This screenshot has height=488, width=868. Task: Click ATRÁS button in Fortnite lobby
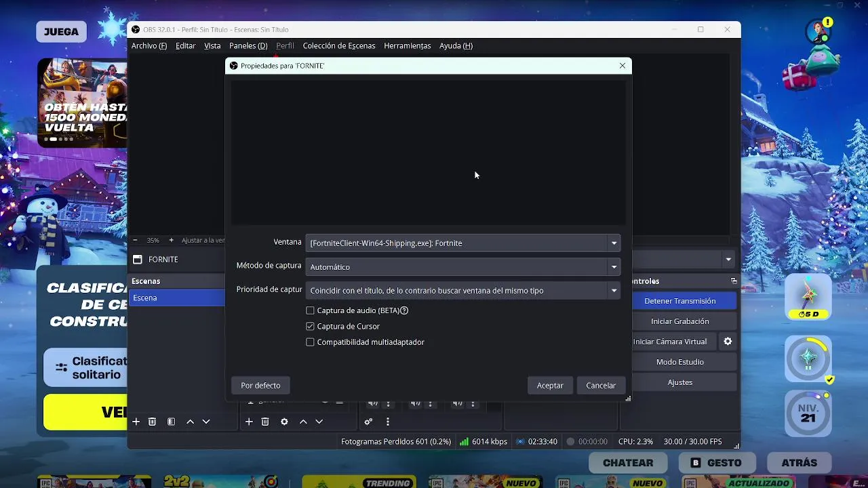click(x=799, y=463)
